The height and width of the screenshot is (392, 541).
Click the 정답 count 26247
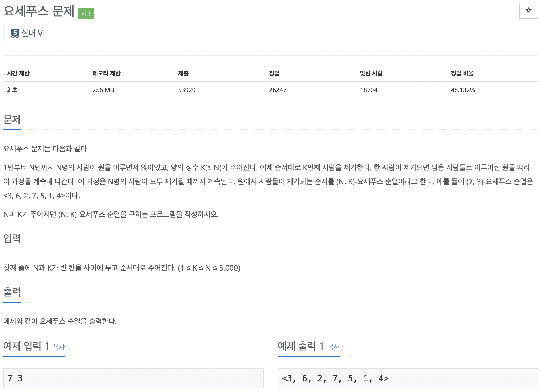pyautogui.click(x=277, y=90)
